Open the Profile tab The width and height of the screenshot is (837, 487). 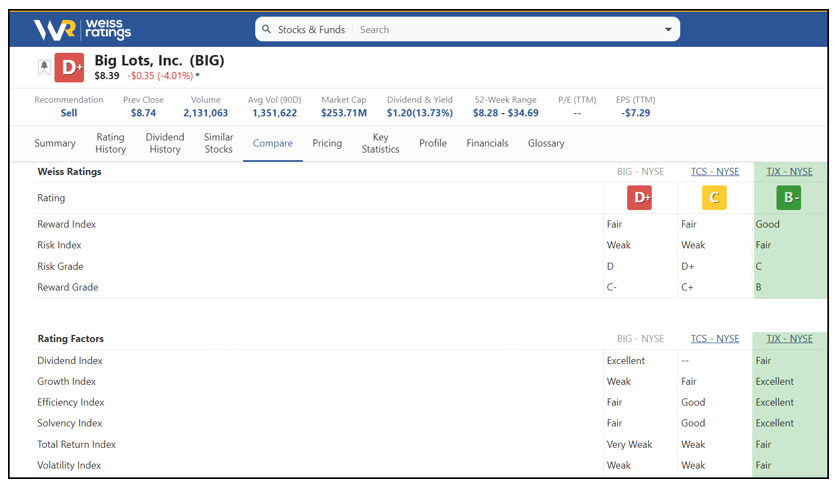433,143
